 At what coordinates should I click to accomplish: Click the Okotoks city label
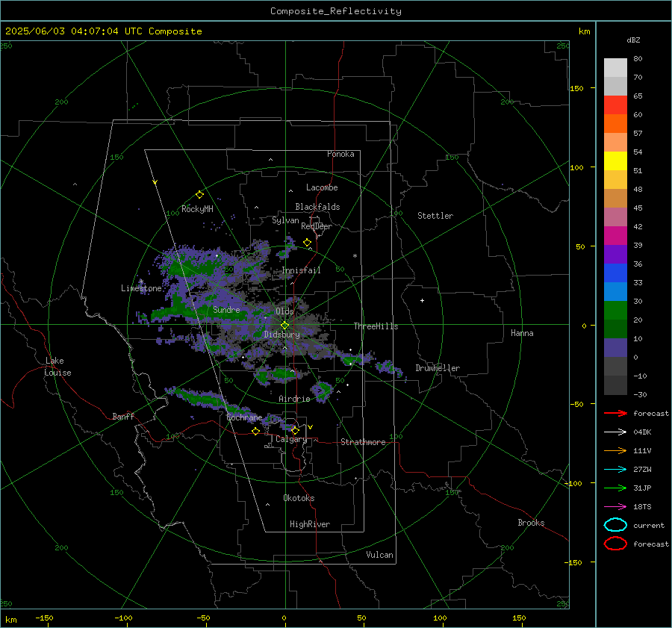[x=299, y=498]
